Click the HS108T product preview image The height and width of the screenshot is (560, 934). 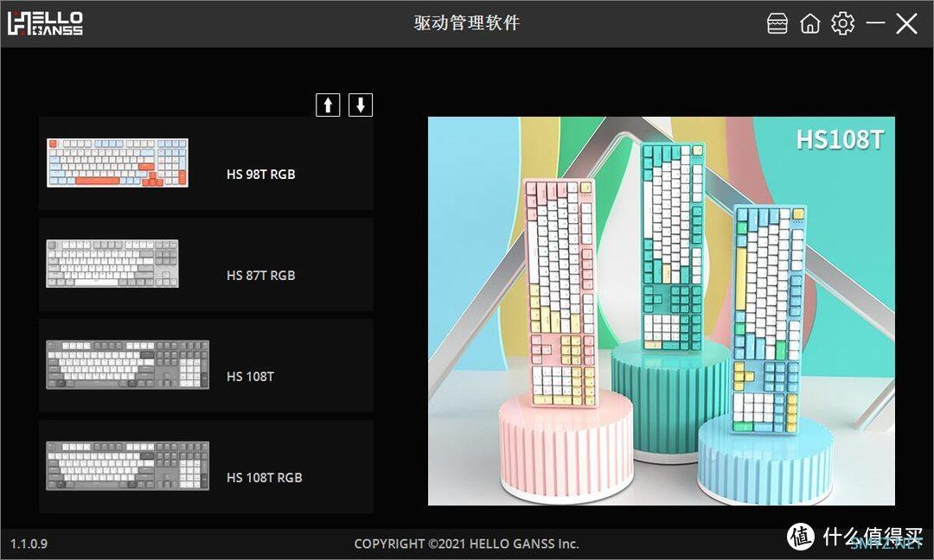(662, 310)
